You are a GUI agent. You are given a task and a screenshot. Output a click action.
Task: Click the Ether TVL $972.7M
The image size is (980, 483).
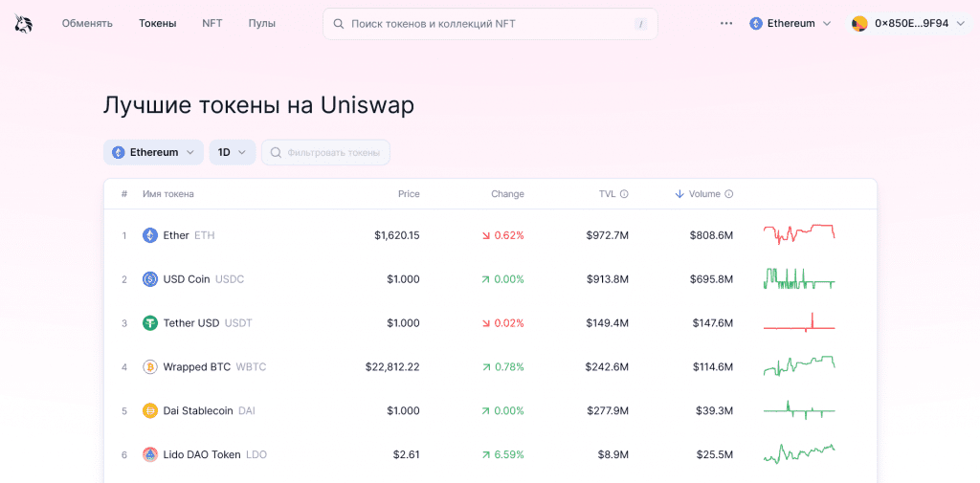coord(608,235)
